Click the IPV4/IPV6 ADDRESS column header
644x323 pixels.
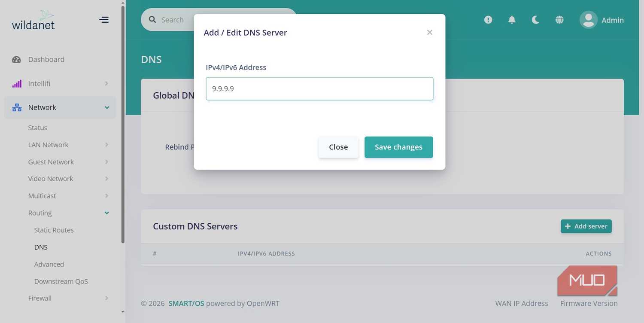[266, 254]
